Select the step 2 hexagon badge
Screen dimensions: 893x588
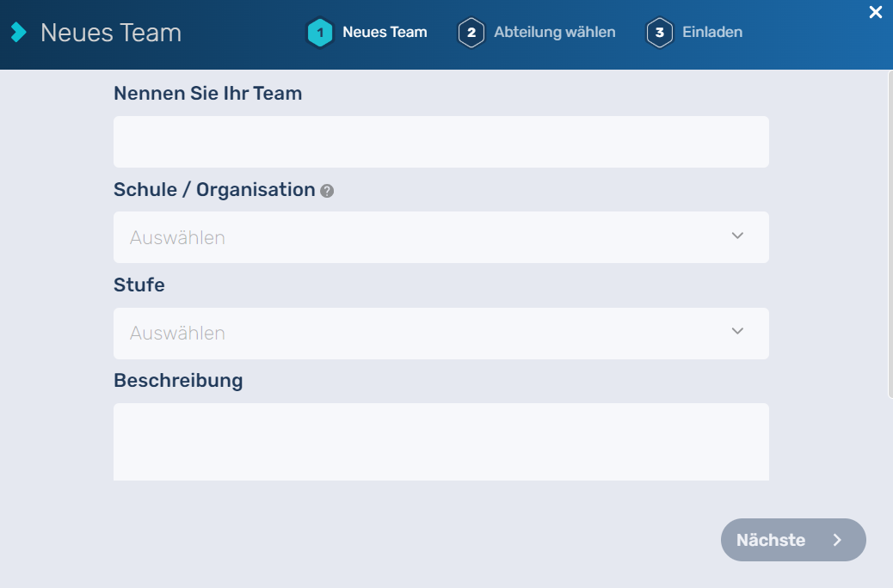coord(471,33)
